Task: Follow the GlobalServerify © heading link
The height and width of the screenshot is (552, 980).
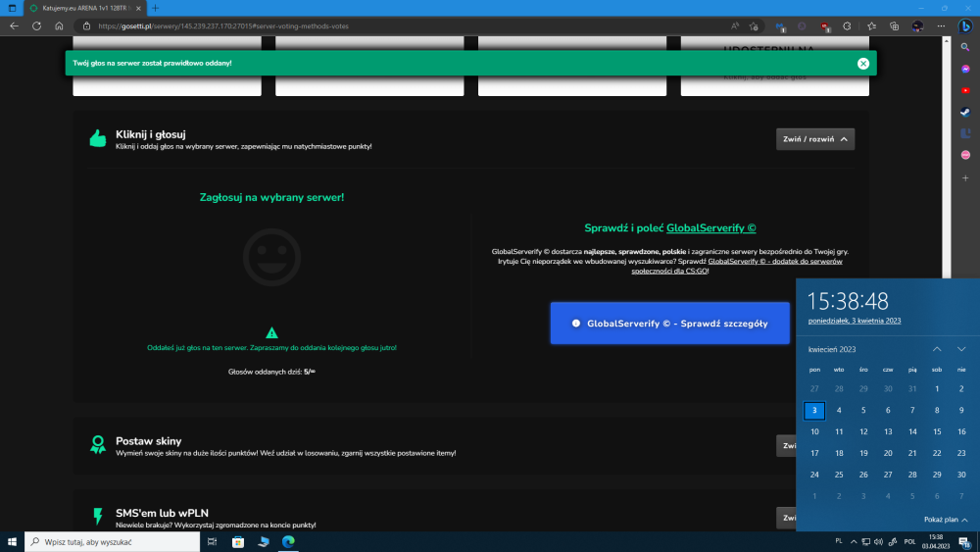Action: click(711, 228)
